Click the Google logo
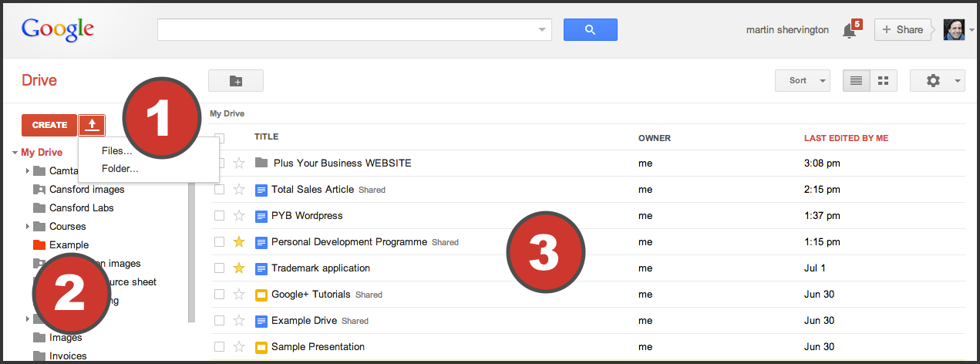Viewport: 980px width, 364px height. [58, 30]
